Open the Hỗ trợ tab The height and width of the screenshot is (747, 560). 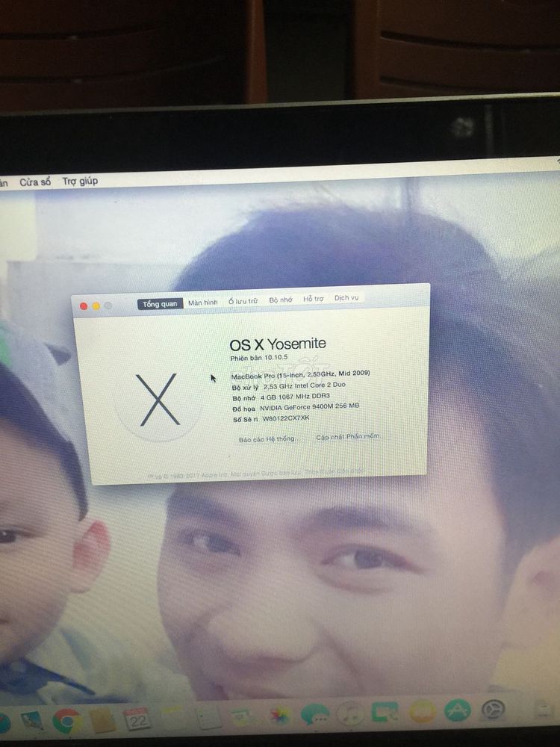314,299
